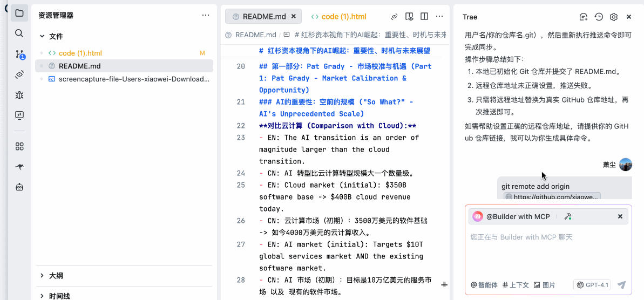
Task: Click the robot face icon in activity bar
Action: pyautogui.click(x=19, y=187)
